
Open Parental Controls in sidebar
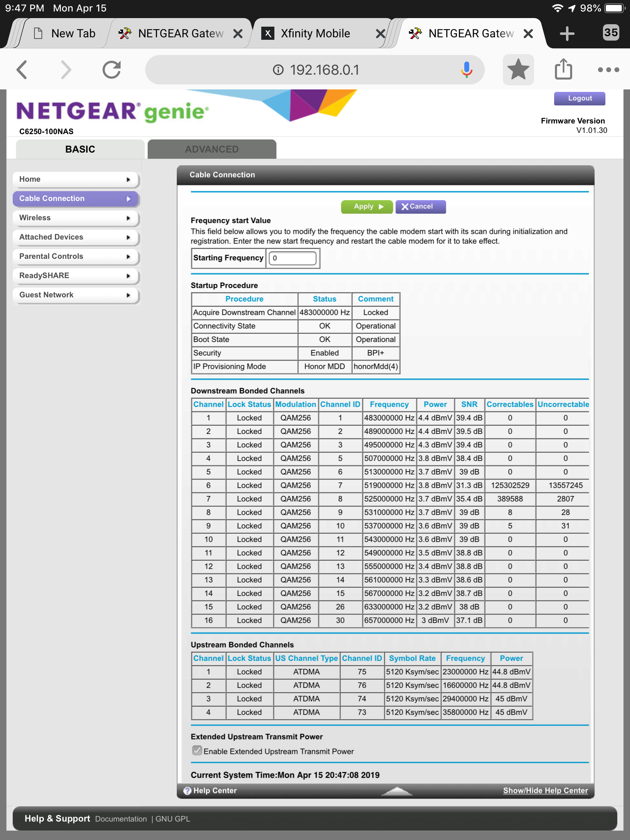click(x=75, y=256)
